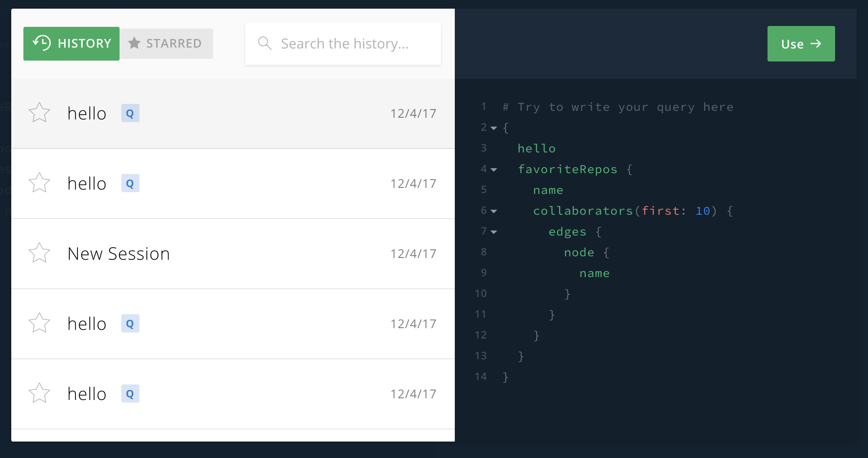Select the New Session history item

pos(233,254)
